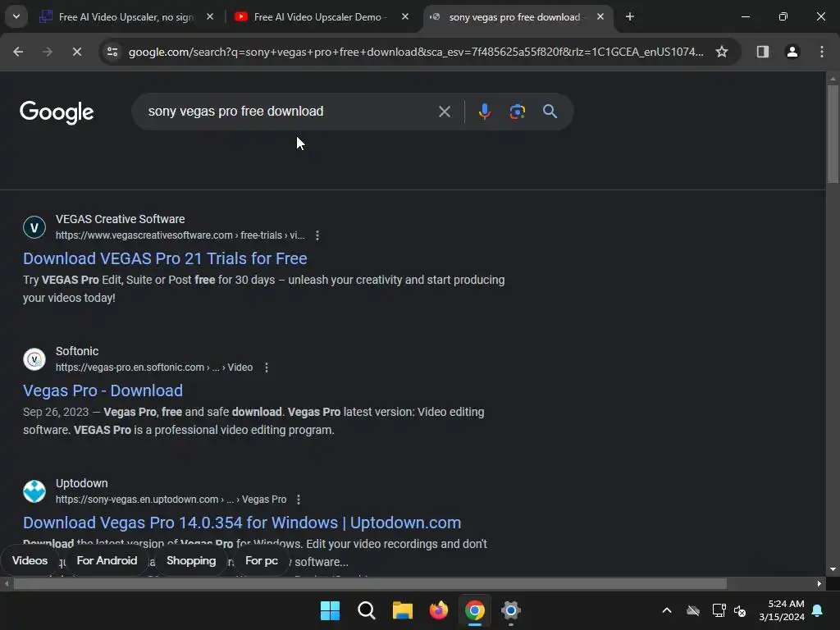Open Download VEGAS Pro 21 Trials for Free link
The width and height of the screenshot is (840, 630).
(x=165, y=258)
